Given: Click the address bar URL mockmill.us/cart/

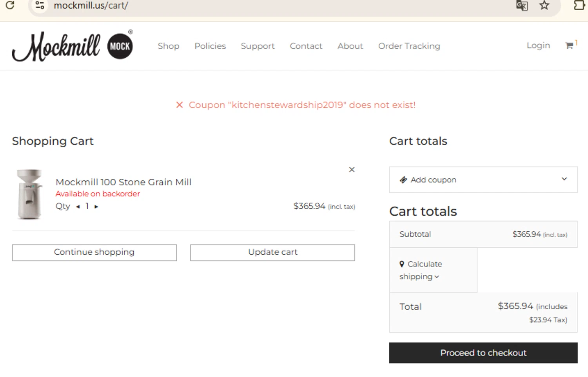Looking at the screenshot, I should pos(91,5).
